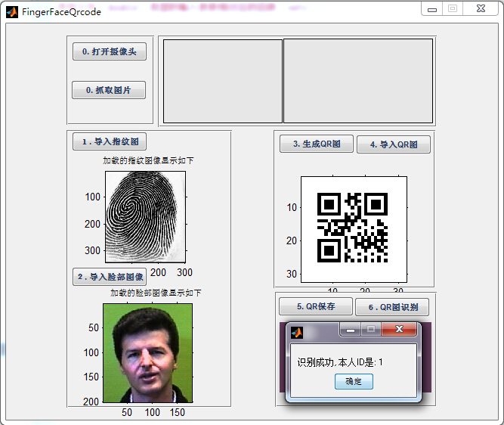Minimize the recognition result dialog

click(x=351, y=330)
